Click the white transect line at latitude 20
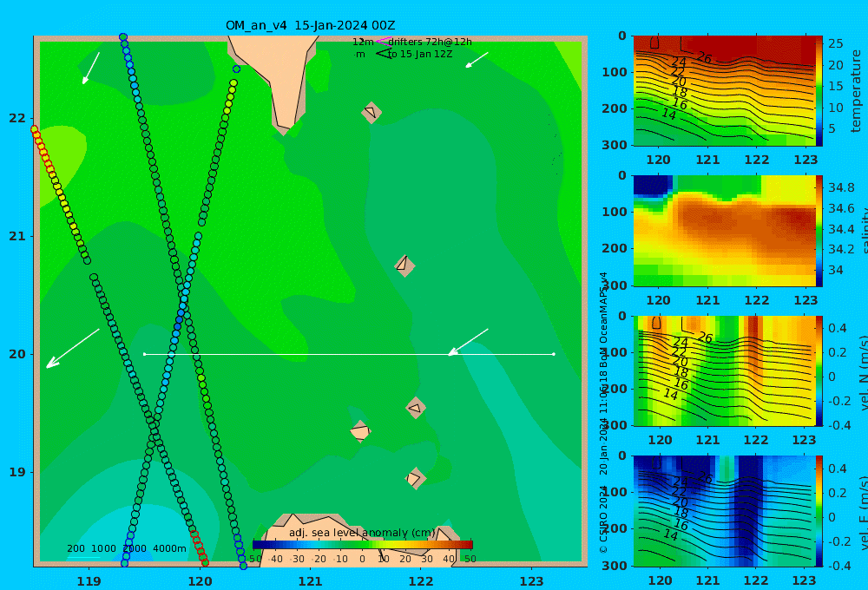Screen dimensions: 868x590 coord(349,354)
